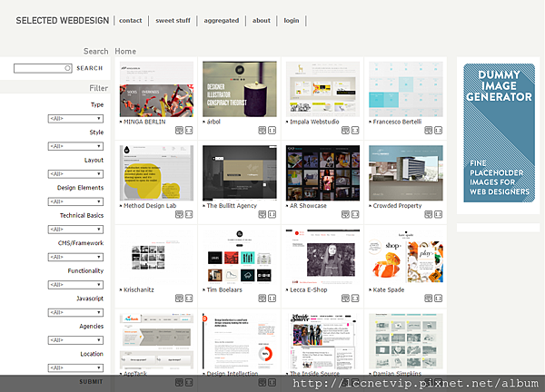Click inside the search text field
545x392 pixels.
coord(43,68)
